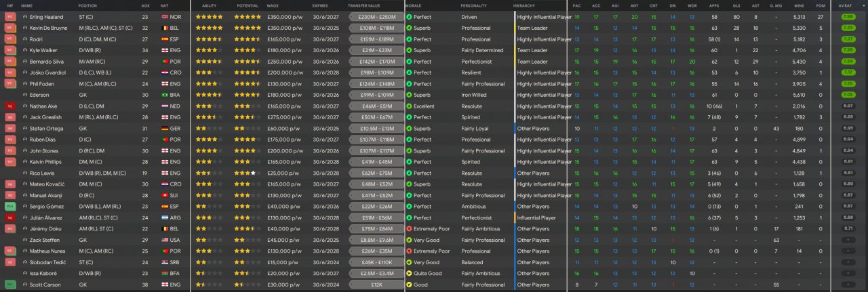868x292 pixels.
Task: Click the Switzerland flag for Manuel Akanji
Action: 165,196
